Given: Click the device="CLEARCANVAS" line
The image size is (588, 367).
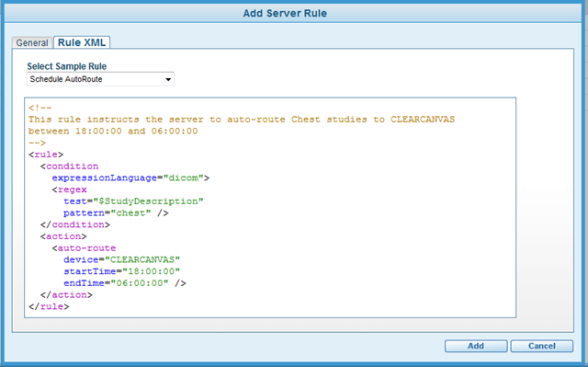Looking at the screenshot, I should (x=122, y=259).
